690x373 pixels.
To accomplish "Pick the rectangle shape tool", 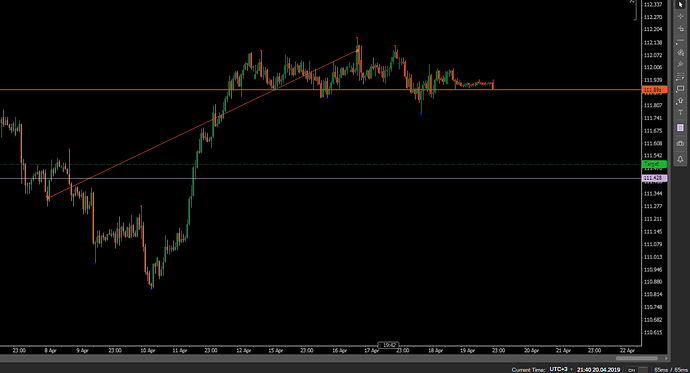I will click(x=680, y=88).
